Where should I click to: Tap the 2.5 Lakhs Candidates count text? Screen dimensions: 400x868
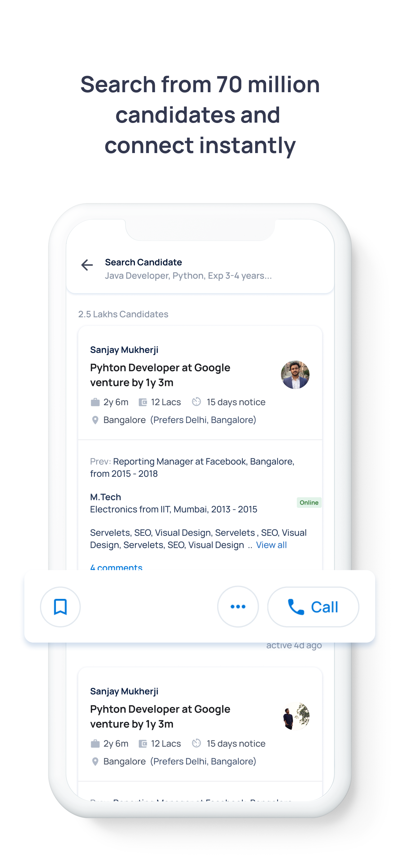point(123,314)
